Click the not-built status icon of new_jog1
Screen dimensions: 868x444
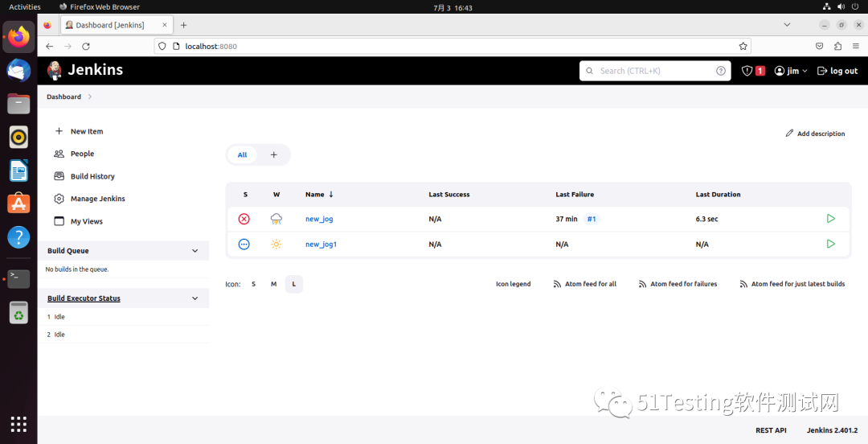(244, 244)
